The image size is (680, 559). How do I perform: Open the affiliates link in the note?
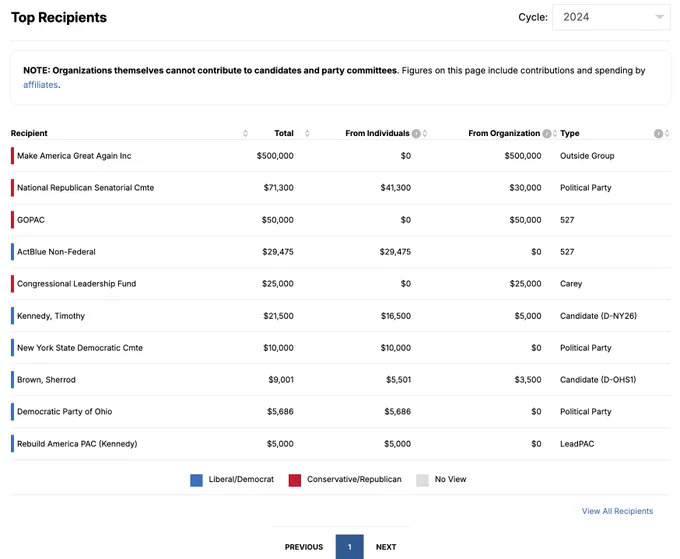pyautogui.click(x=40, y=85)
